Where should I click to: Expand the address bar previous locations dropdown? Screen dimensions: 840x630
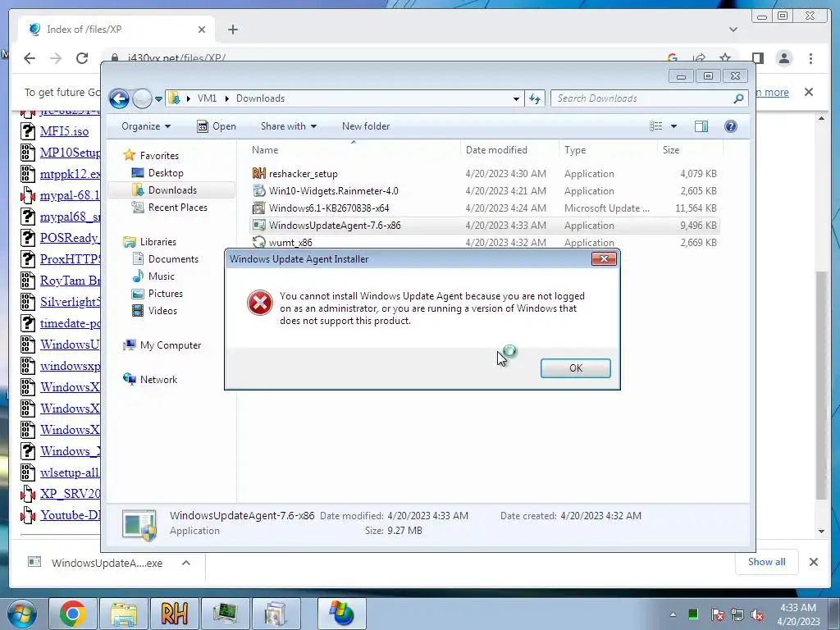[516, 98]
